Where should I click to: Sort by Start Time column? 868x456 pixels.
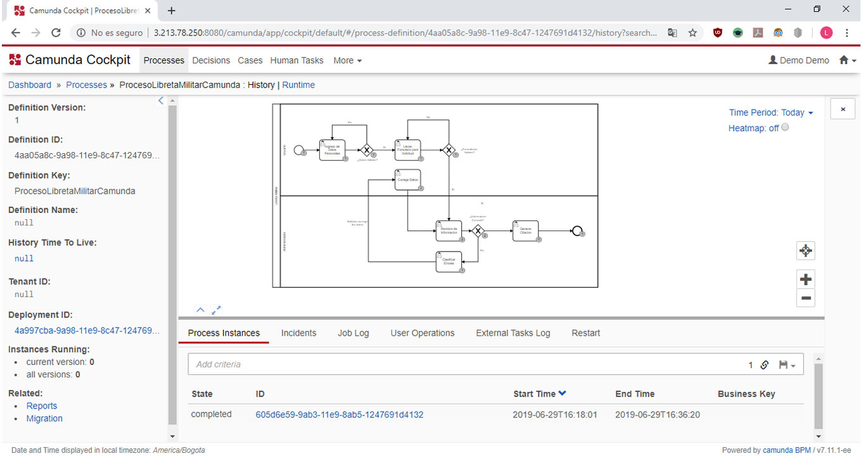click(540, 394)
